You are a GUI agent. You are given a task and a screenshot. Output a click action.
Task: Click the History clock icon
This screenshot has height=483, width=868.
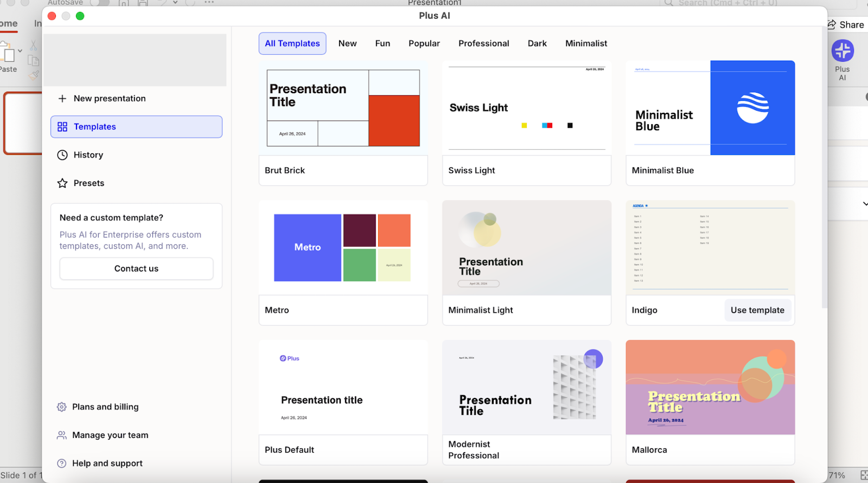point(62,155)
